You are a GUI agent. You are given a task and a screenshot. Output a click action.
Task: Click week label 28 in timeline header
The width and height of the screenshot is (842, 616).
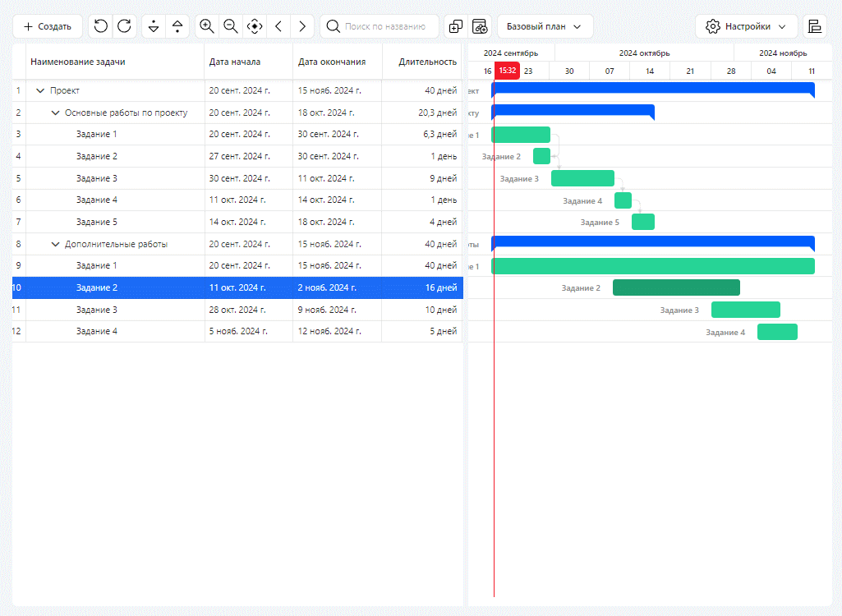tap(731, 71)
